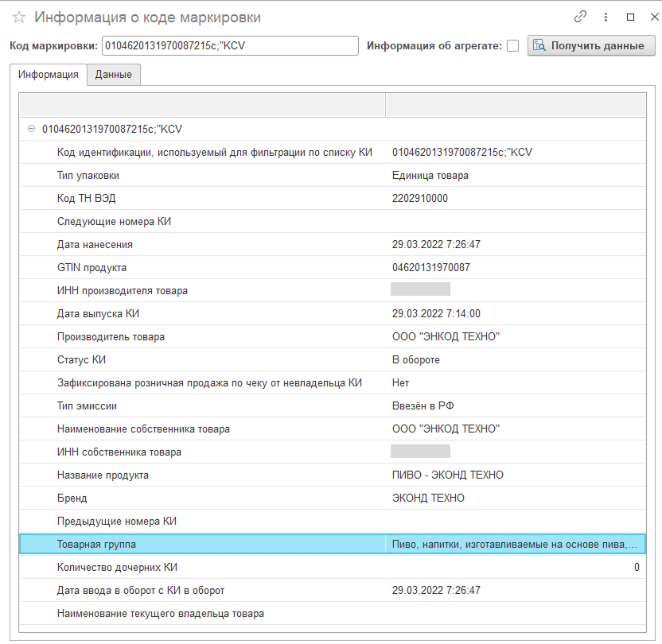Screen dimensions: 662x644
Task: Open the three-dot more options menu
Action: 606,17
